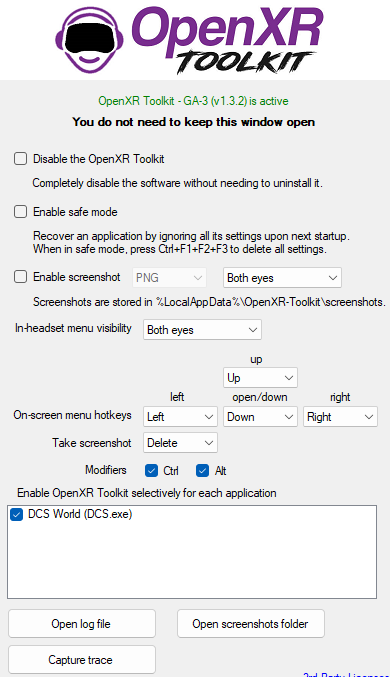Viewport: 390px width, 677px height.
Task: Open the 3rd Party Licenses link
Action: (346, 674)
